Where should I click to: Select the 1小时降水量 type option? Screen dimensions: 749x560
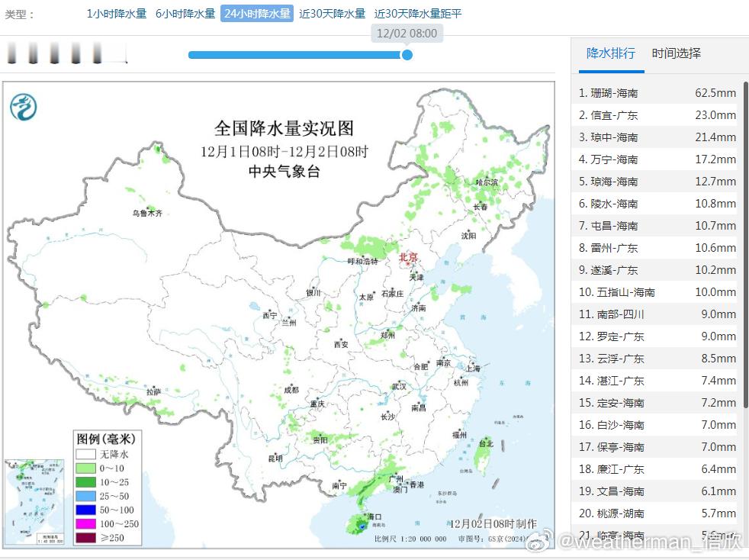pos(116,13)
